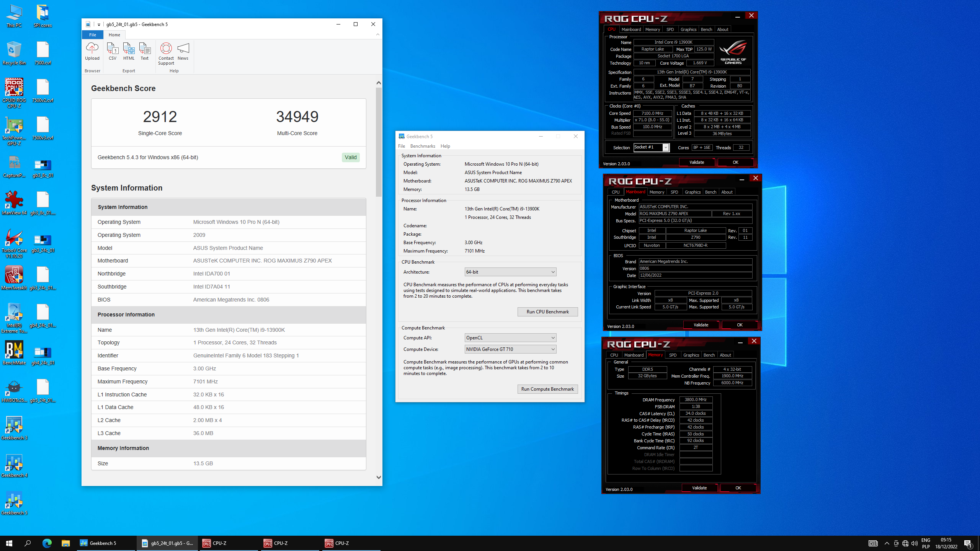The image size is (980, 551).
Task: Open IrfanView 64 desktop icon
Action: tap(14, 203)
